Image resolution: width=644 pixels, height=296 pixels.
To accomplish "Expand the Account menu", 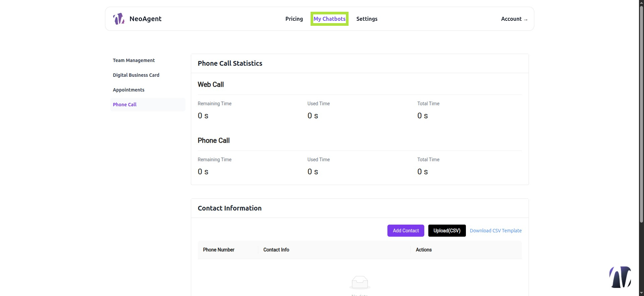I will pos(514,19).
